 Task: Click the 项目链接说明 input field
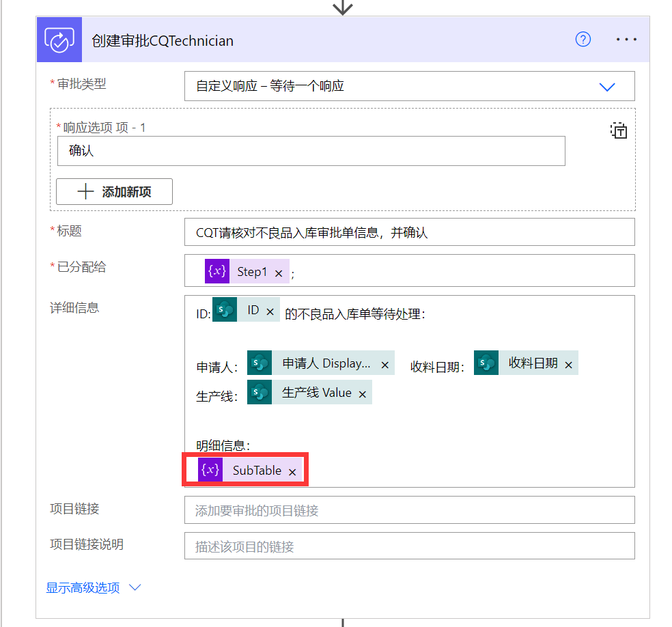pyautogui.click(x=409, y=546)
